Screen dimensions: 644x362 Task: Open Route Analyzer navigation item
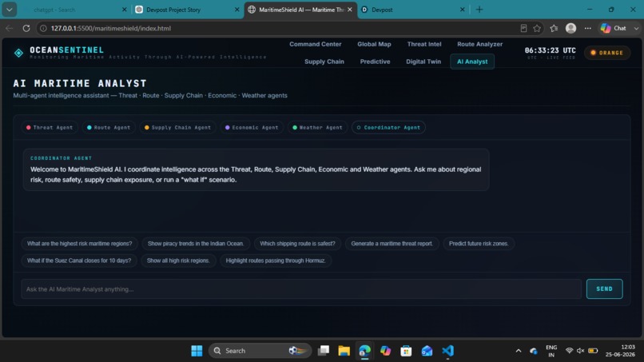point(479,44)
